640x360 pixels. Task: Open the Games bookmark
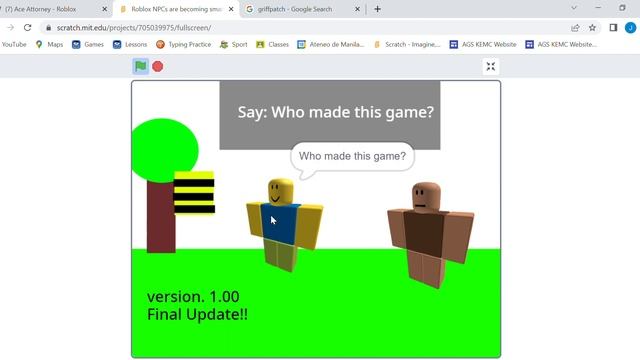pos(88,44)
